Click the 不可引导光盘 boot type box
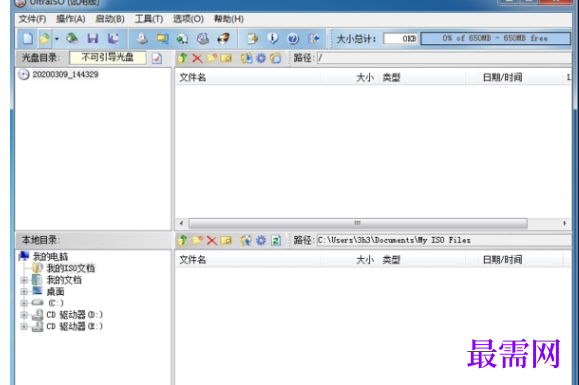 click(x=107, y=58)
